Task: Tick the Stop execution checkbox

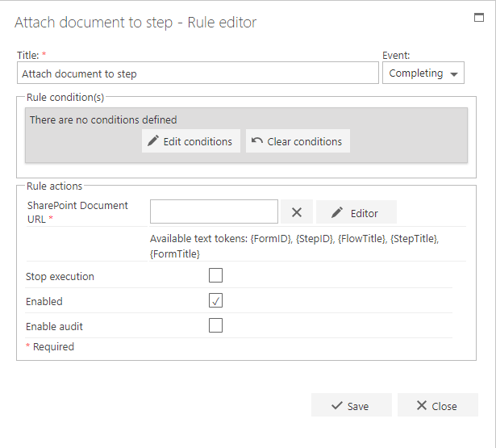Action: (x=215, y=275)
